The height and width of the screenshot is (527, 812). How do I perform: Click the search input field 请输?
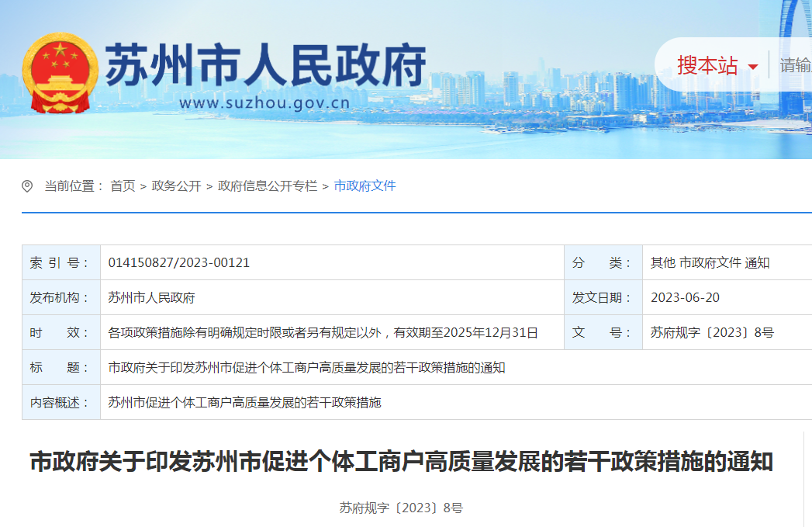(796, 65)
